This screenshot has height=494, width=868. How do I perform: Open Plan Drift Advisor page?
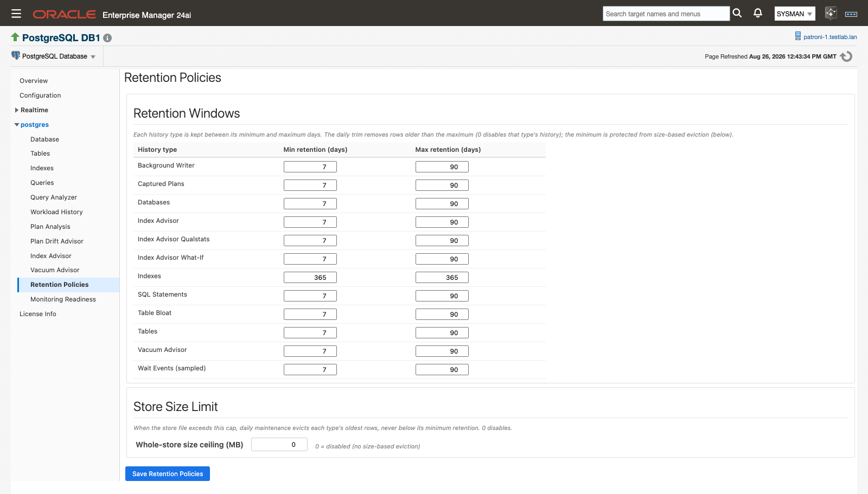(57, 241)
